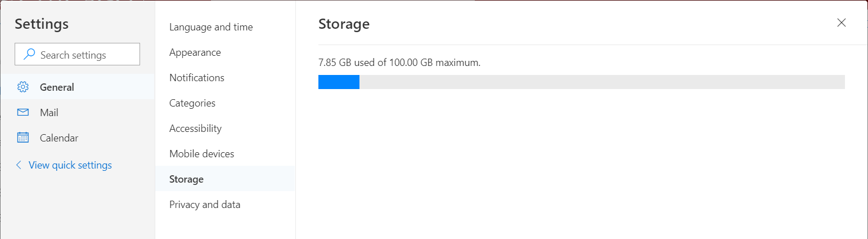Open Language and time settings
Image resolution: width=868 pixels, height=239 pixels.
coord(211,27)
